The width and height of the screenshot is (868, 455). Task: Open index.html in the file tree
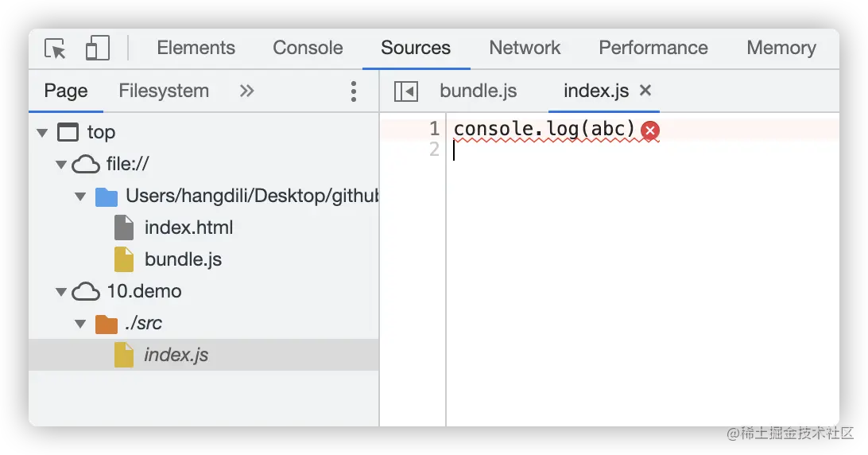point(188,227)
